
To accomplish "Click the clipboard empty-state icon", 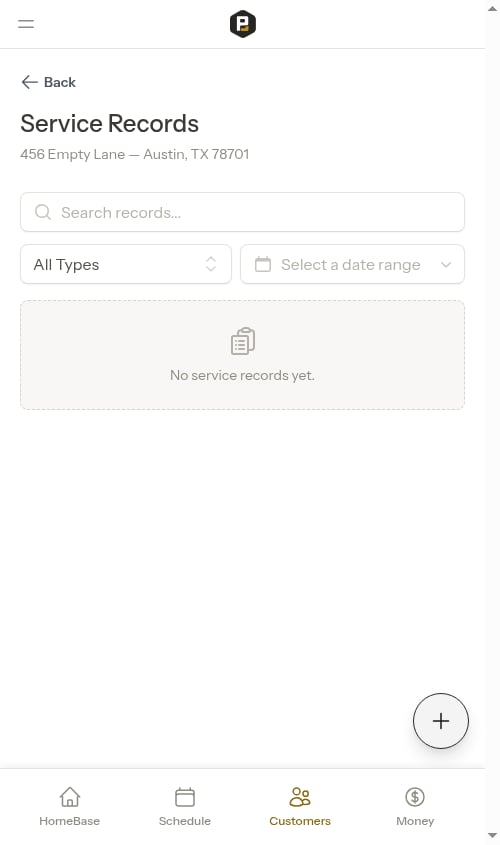I will 242,341.
